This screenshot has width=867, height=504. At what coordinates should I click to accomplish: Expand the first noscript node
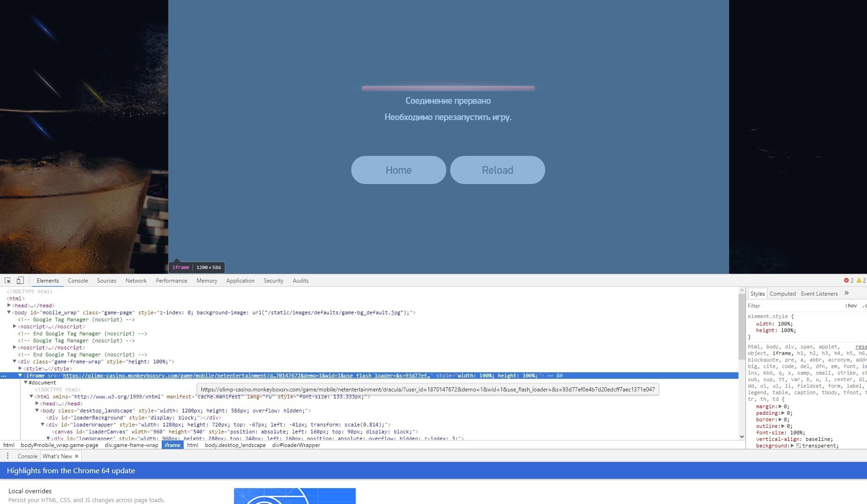14,327
